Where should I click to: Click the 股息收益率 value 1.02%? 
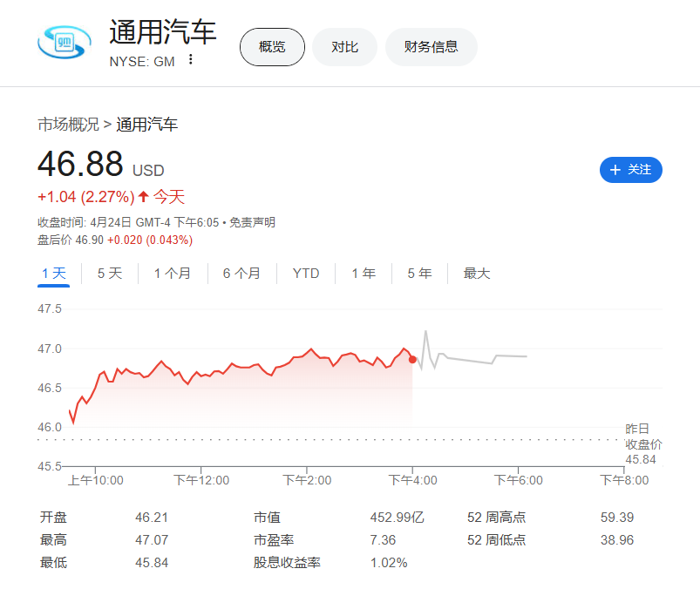click(389, 563)
